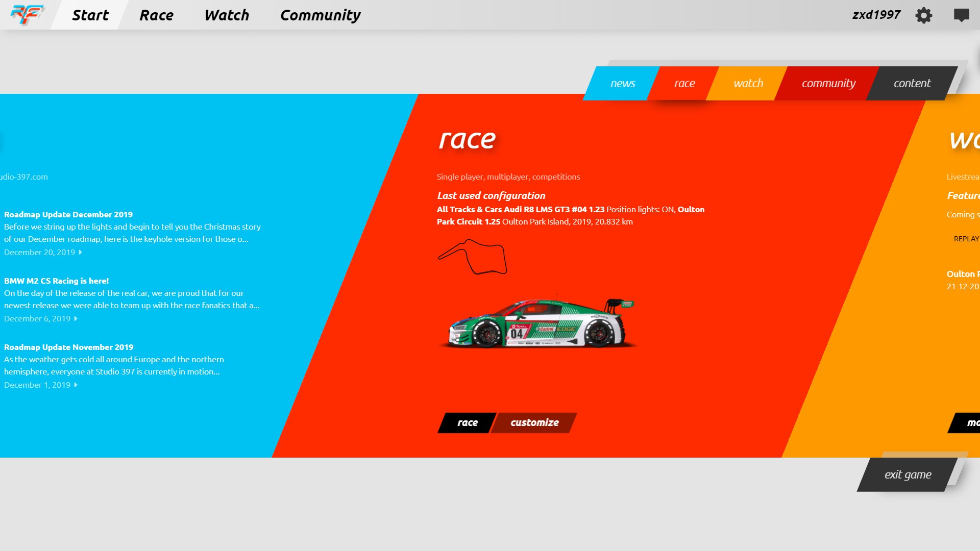Click the Oulton Park track layout thumbnail

click(472, 257)
